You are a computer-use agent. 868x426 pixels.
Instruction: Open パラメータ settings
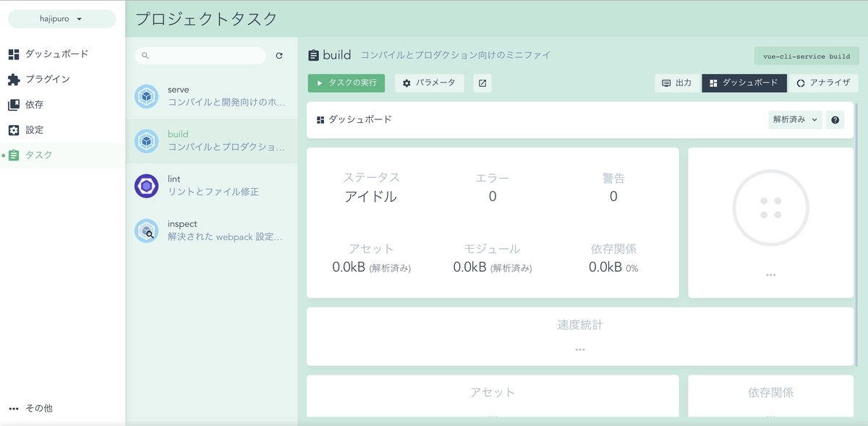[x=430, y=83]
